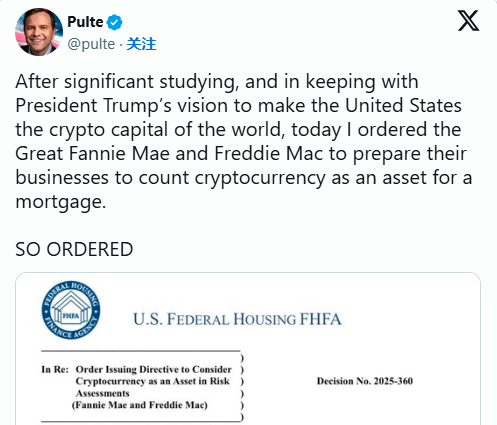Click the SO ORDERED text

pos(74,249)
